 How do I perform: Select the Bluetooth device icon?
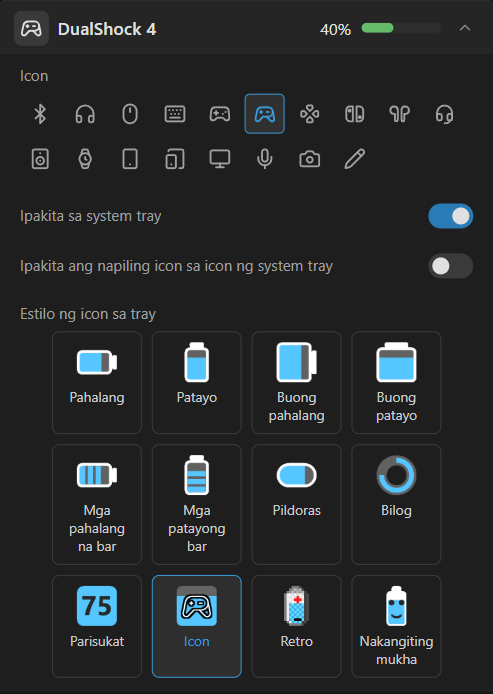40,114
